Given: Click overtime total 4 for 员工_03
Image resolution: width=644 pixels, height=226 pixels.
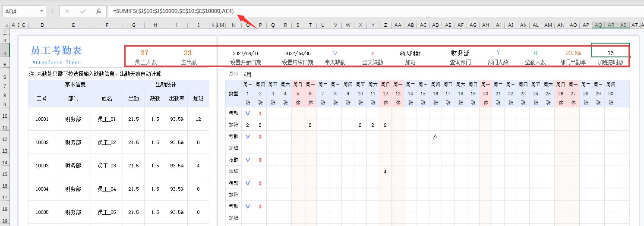Looking at the screenshot, I should tap(199, 166).
